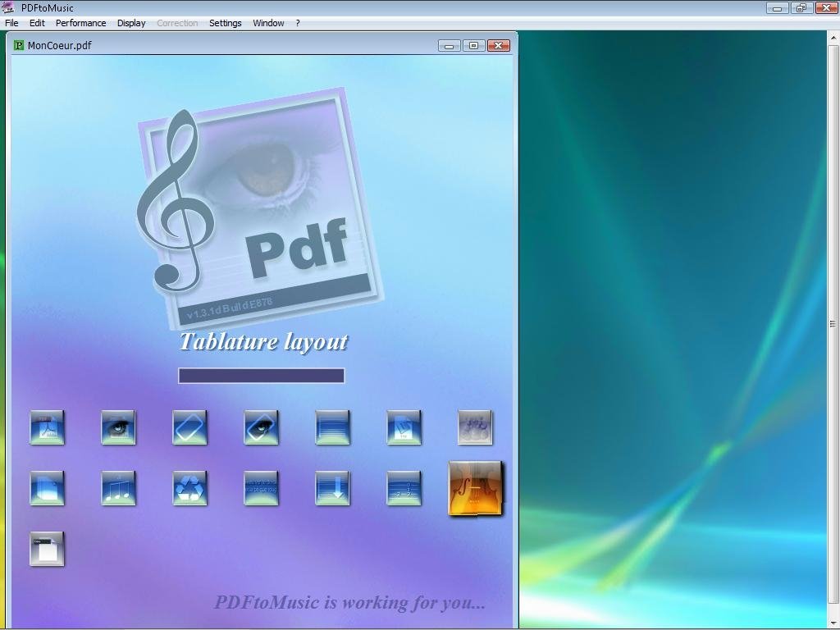Image resolution: width=840 pixels, height=630 pixels.
Task: Click the Pdf treble clef logo
Action: 259,208
